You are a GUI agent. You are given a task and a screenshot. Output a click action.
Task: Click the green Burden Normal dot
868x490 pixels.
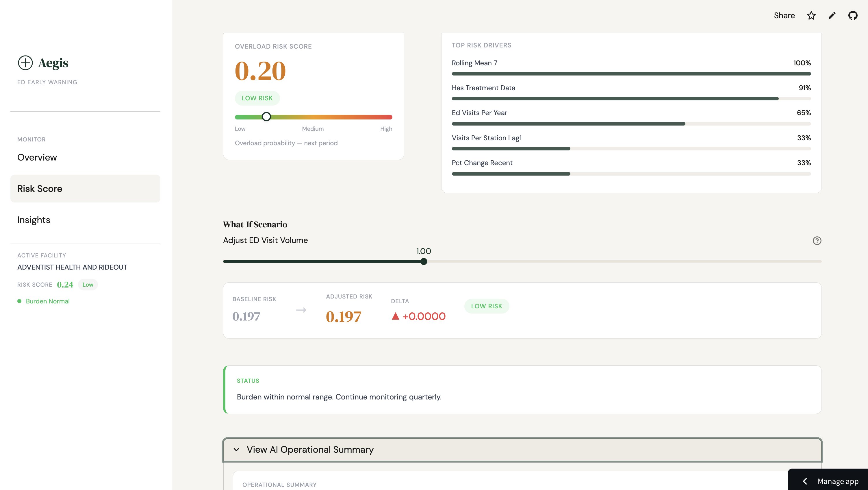(19, 301)
